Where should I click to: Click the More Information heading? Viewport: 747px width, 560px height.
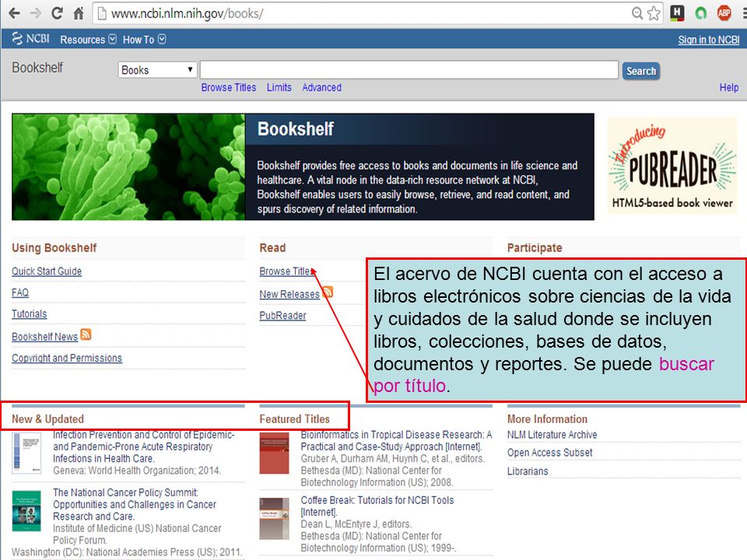click(547, 419)
